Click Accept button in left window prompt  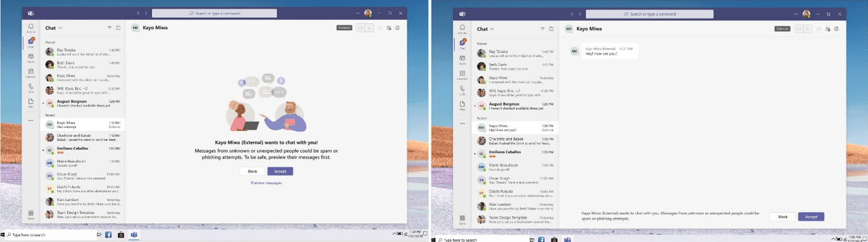tap(280, 171)
